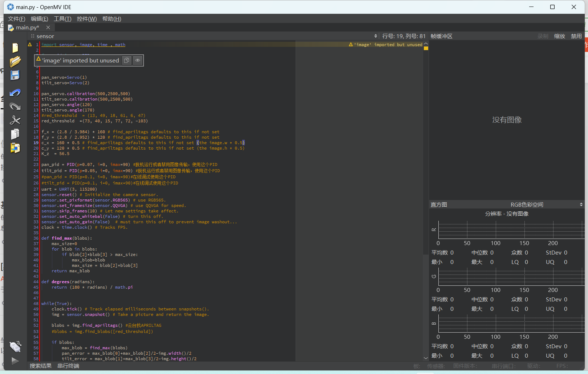Click the 没有图像 frame buffer placeholder
588x374 pixels.
pyautogui.click(x=507, y=120)
